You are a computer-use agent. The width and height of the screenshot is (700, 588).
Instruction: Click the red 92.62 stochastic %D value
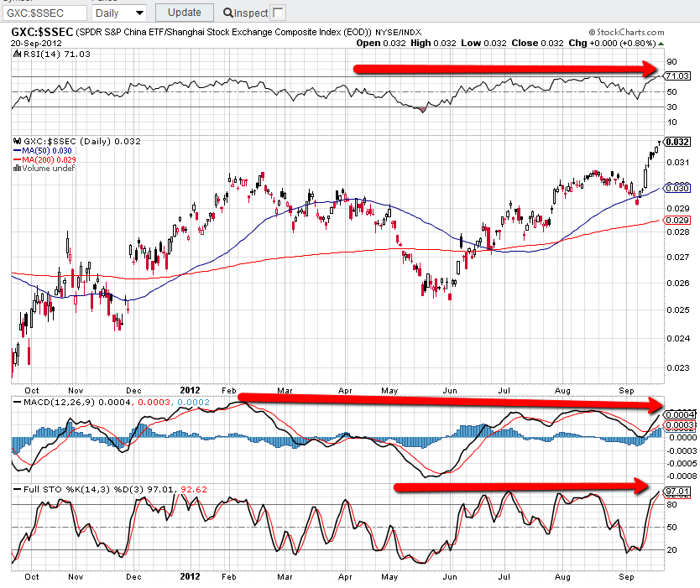(x=194, y=489)
